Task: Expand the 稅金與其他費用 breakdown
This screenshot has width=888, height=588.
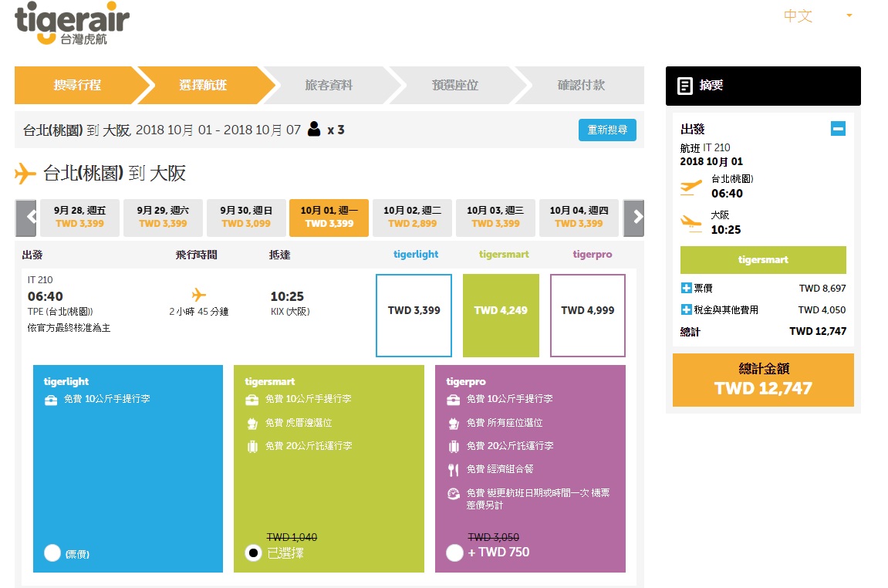Action: click(x=687, y=309)
